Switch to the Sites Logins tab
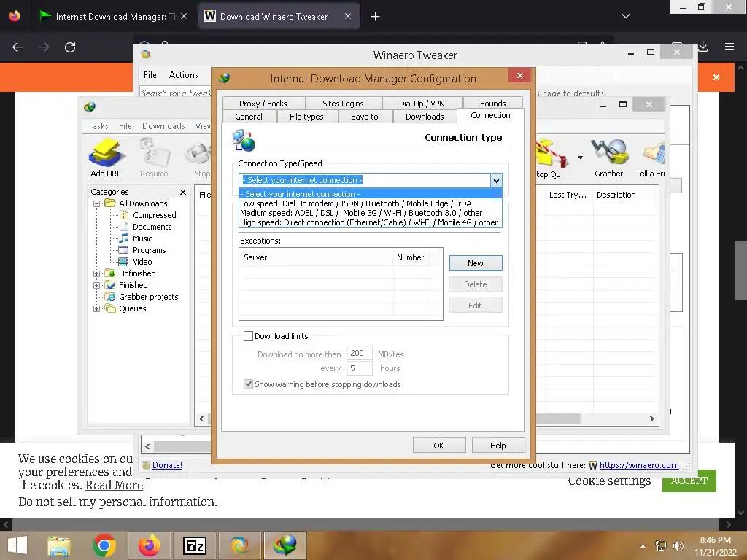Image resolution: width=747 pixels, height=560 pixels. point(343,104)
